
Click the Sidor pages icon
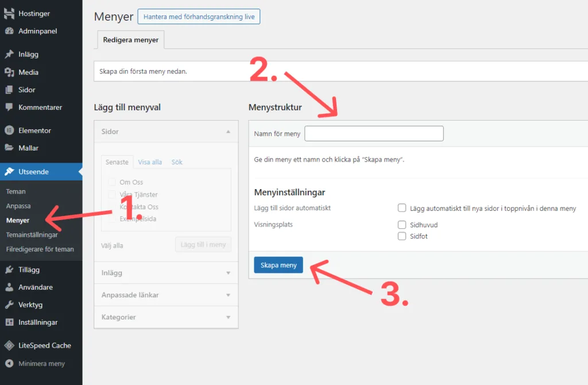point(9,90)
